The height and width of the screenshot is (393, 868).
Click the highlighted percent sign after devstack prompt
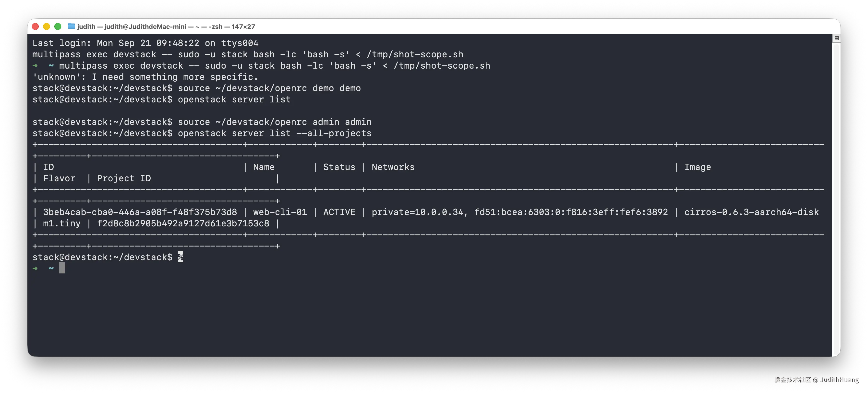pos(181,257)
